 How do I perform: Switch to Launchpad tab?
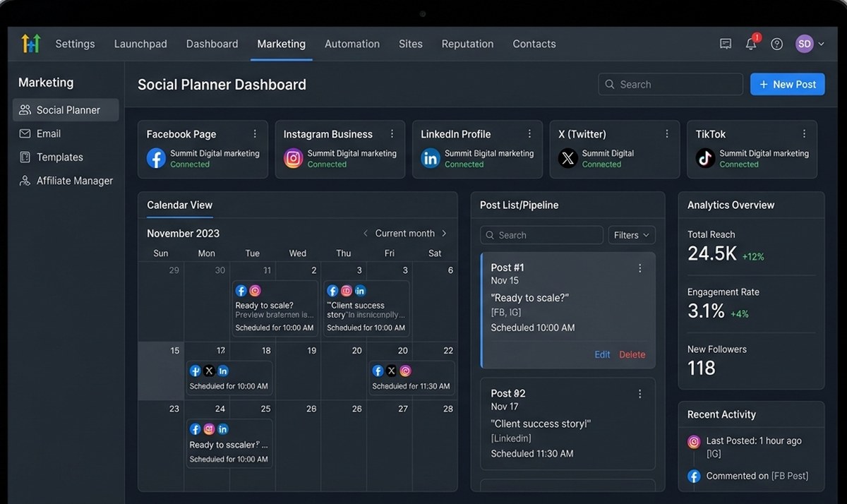pos(140,44)
